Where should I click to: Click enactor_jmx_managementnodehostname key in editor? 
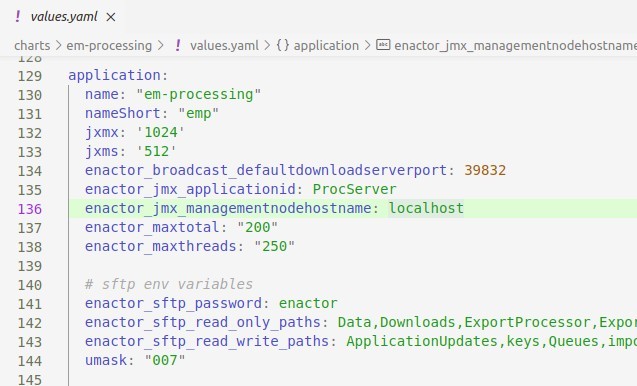point(228,208)
